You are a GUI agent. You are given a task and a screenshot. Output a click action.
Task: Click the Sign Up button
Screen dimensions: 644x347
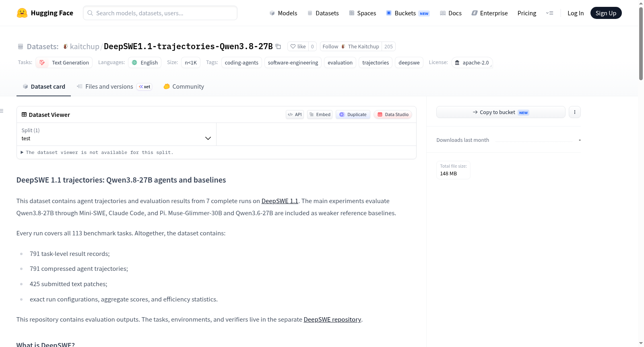pyautogui.click(x=606, y=13)
